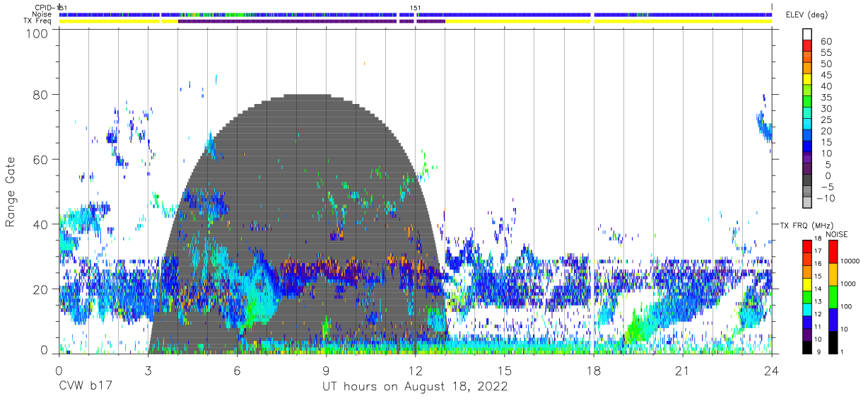Click the 'UT hours on August 18, 2022' axis title
The height and width of the screenshot is (401, 868).
click(x=415, y=387)
